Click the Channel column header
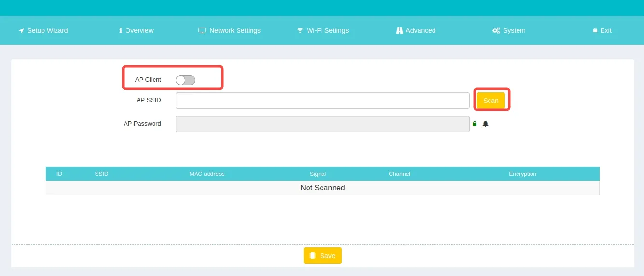 [x=399, y=174]
